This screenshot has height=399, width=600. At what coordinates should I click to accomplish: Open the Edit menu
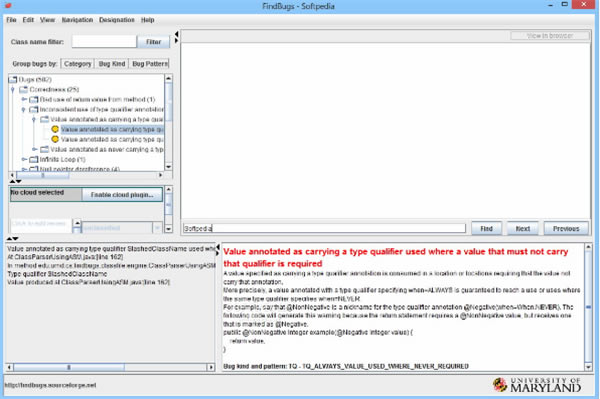[28, 20]
